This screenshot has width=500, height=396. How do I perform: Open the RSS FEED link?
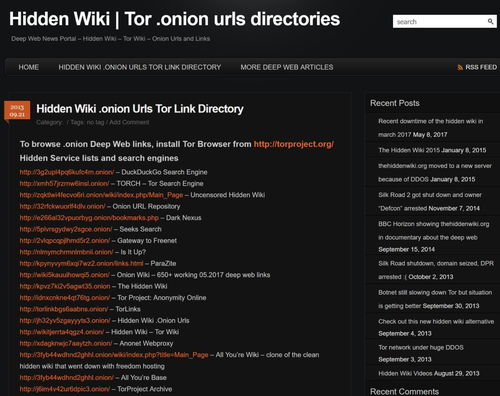coord(481,67)
